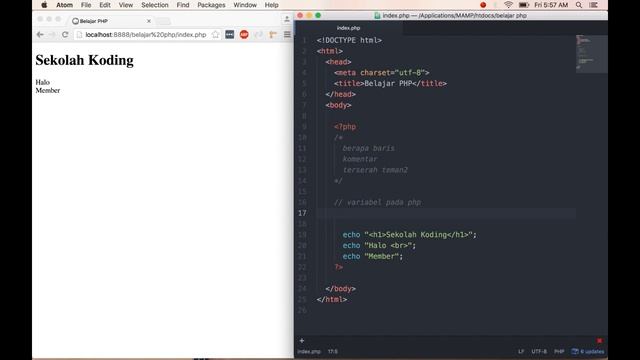Close the Belajar PHP browser tab
Screen dimensions: 640x360
pyautogui.click(x=149, y=21)
